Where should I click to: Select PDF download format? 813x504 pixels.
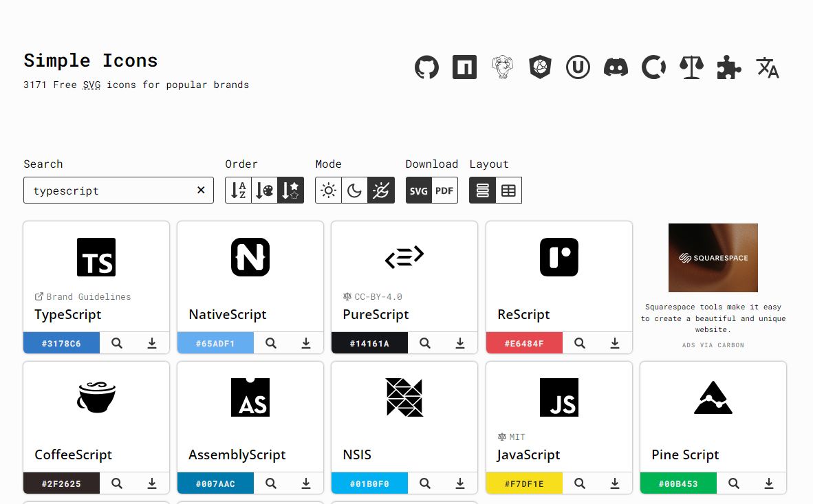coord(444,190)
